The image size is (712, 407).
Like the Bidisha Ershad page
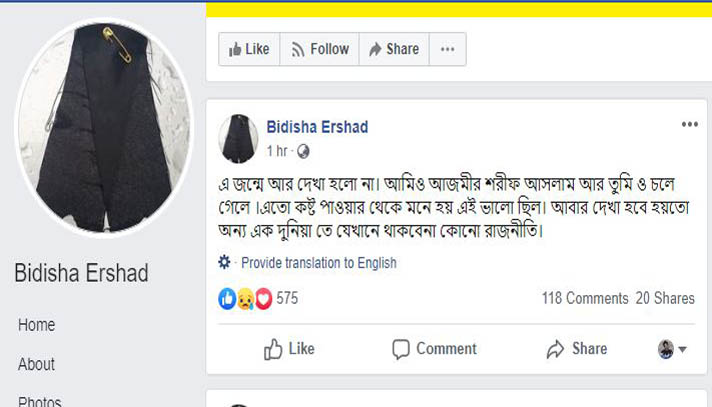[x=249, y=49]
